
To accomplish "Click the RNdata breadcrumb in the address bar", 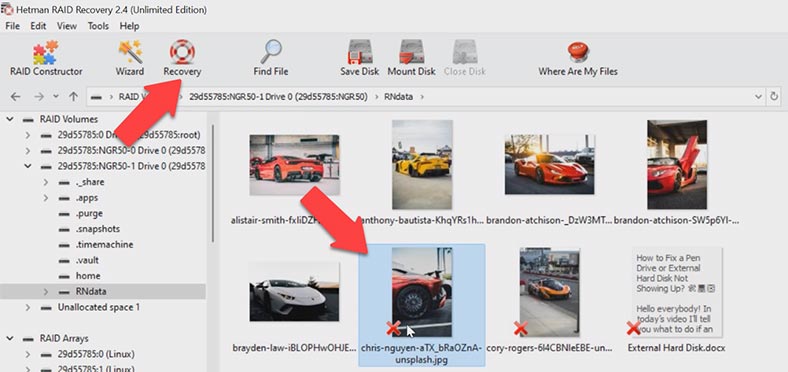I will (x=399, y=97).
